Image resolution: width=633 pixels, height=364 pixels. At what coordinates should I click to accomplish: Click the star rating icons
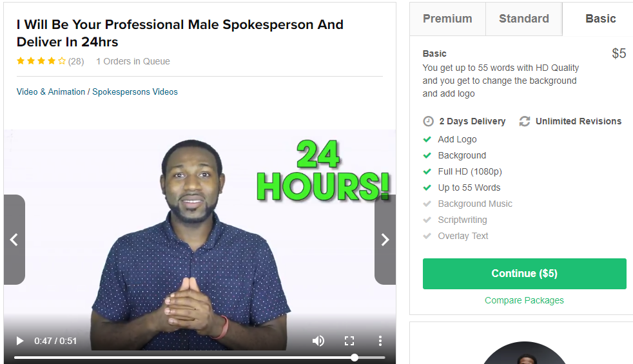pos(41,61)
